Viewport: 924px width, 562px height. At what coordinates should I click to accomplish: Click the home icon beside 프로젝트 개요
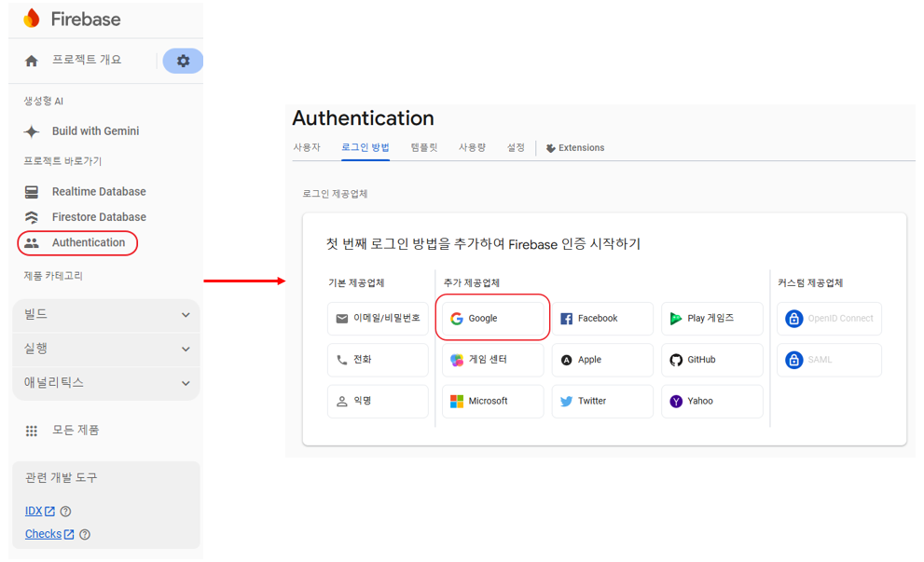[32, 61]
